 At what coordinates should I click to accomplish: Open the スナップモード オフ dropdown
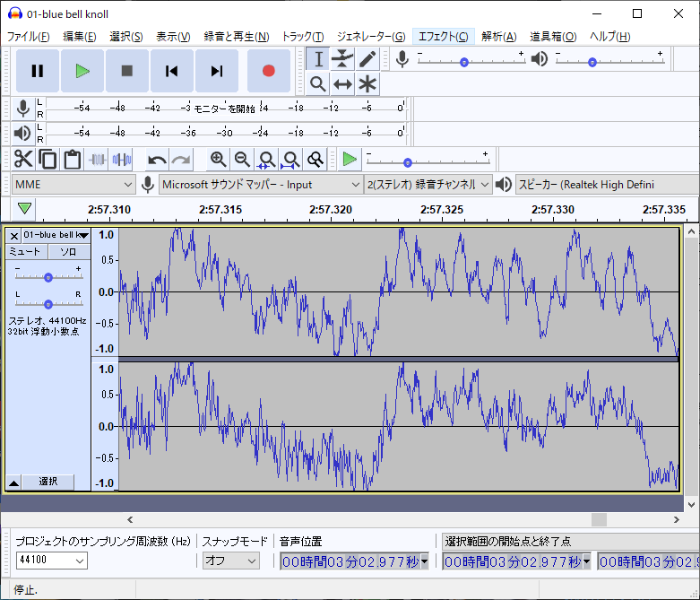[231, 561]
